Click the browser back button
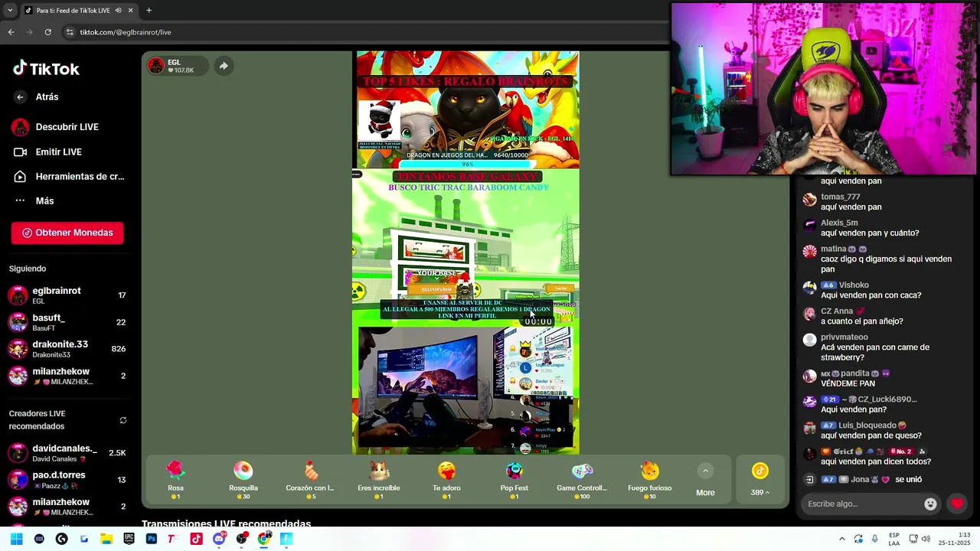The width and height of the screenshot is (980, 551). tap(11, 32)
